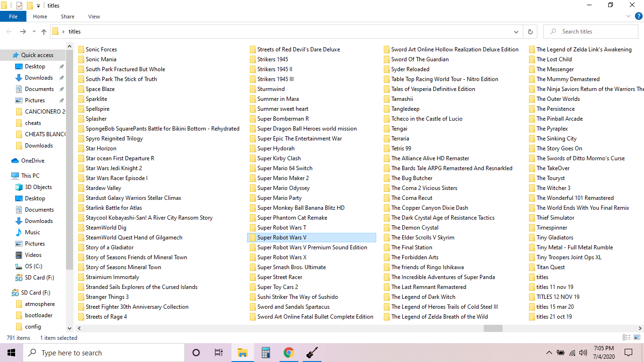
Task: Select The Outer Worlds folder
Action: click(554, 99)
